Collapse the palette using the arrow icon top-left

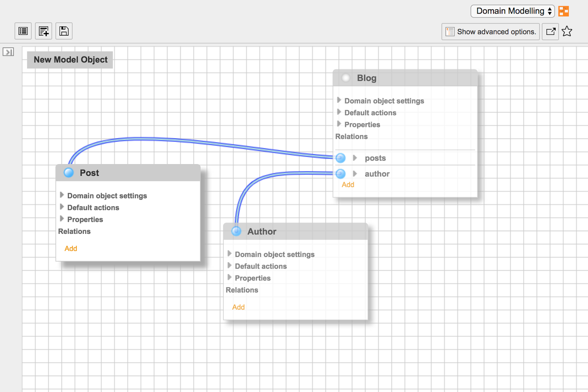8,52
